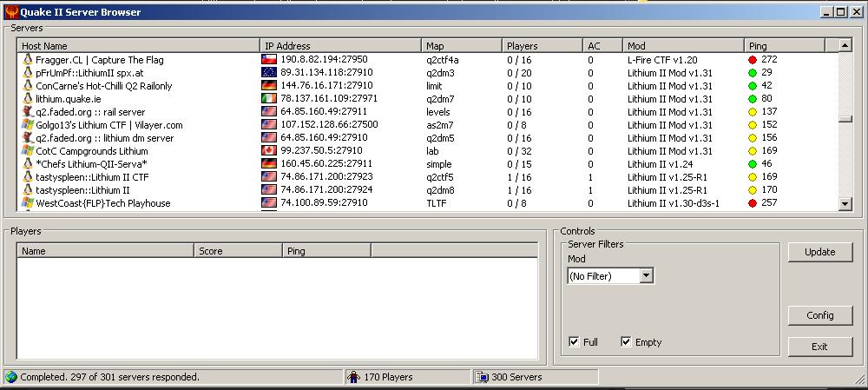
Task: Uncheck the Empty servers filter checkbox
Action: pyautogui.click(x=626, y=342)
